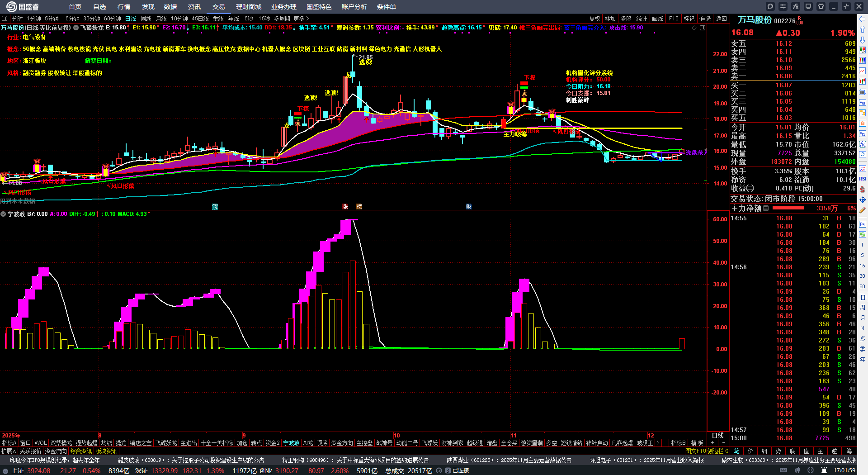
Task: Open the fx formula manager icon
Action: click(x=796, y=6)
